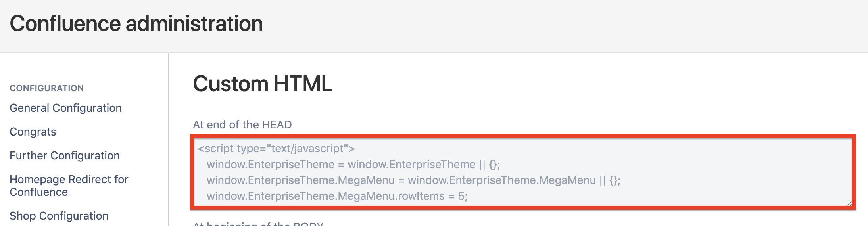Screen dimensions: 868x226
Task: Click the 'At end of the HEAD' label
Action: click(242, 125)
